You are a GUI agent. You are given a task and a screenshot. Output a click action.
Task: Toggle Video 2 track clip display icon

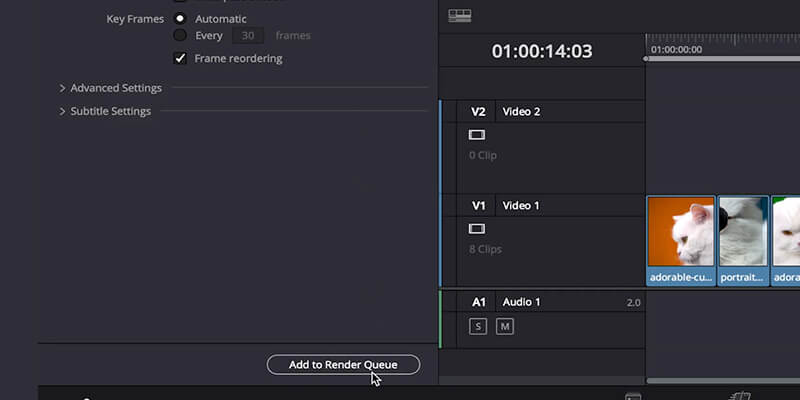pos(477,135)
